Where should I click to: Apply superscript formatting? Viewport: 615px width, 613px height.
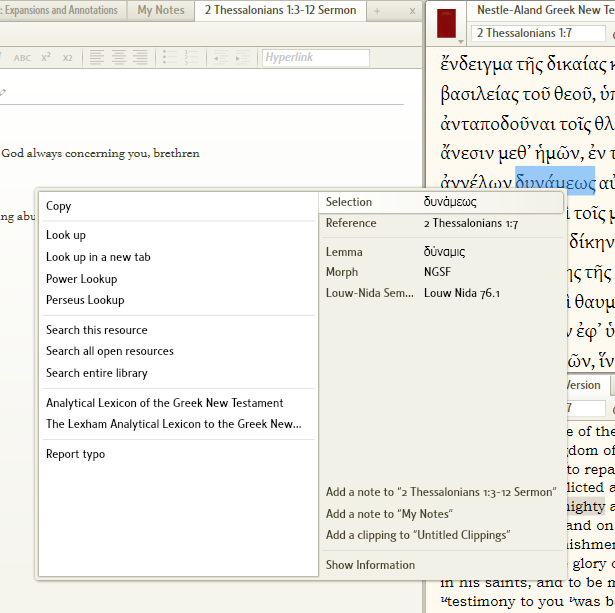click(46, 57)
